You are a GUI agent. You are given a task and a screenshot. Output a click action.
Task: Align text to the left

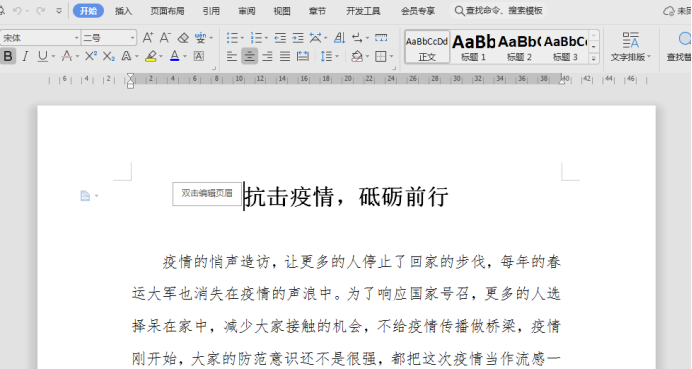click(232, 56)
